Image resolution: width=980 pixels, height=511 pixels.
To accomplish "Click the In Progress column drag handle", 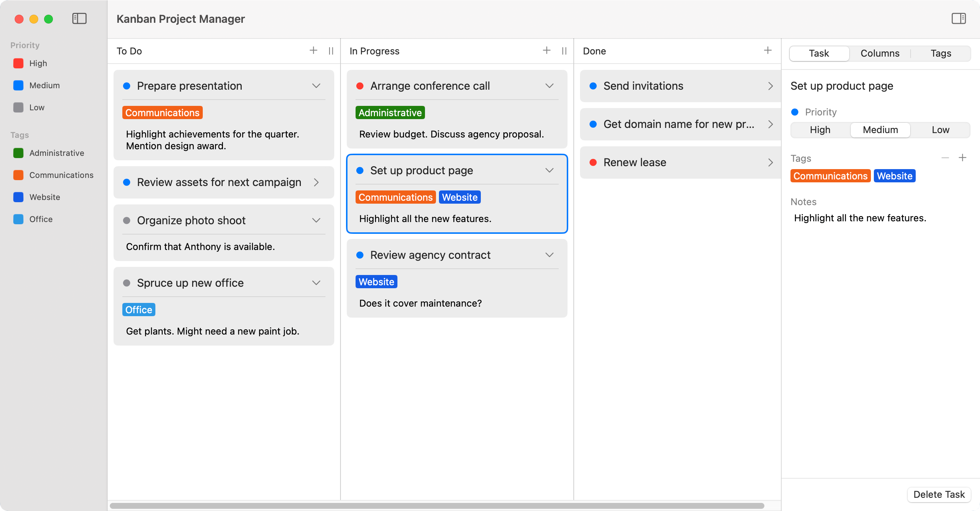I will tap(564, 51).
